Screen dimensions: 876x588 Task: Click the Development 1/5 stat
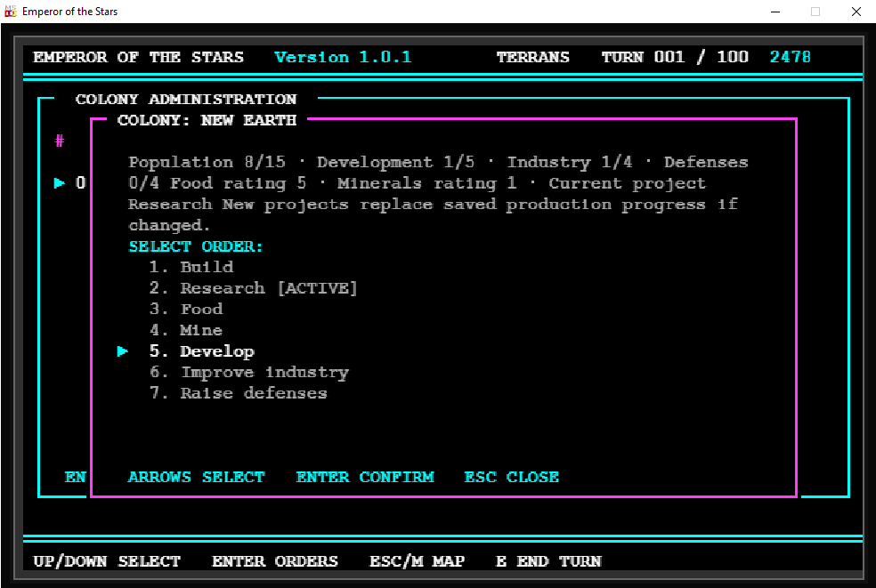[395, 162]
